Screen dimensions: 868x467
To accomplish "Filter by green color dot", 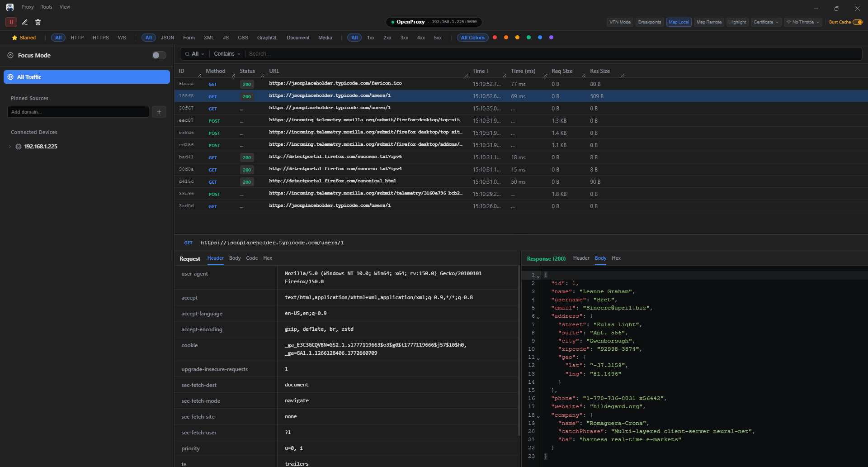I will [528, 38].
